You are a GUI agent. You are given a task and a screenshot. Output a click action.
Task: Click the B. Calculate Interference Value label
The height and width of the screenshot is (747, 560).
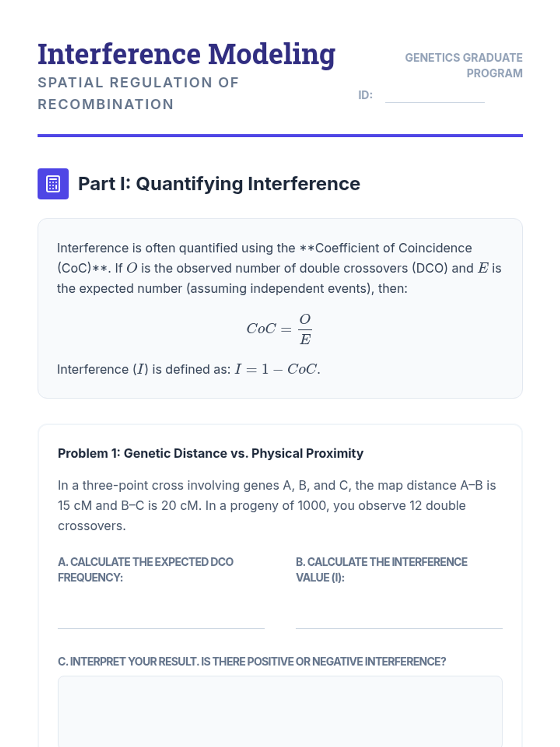(381, 570)
